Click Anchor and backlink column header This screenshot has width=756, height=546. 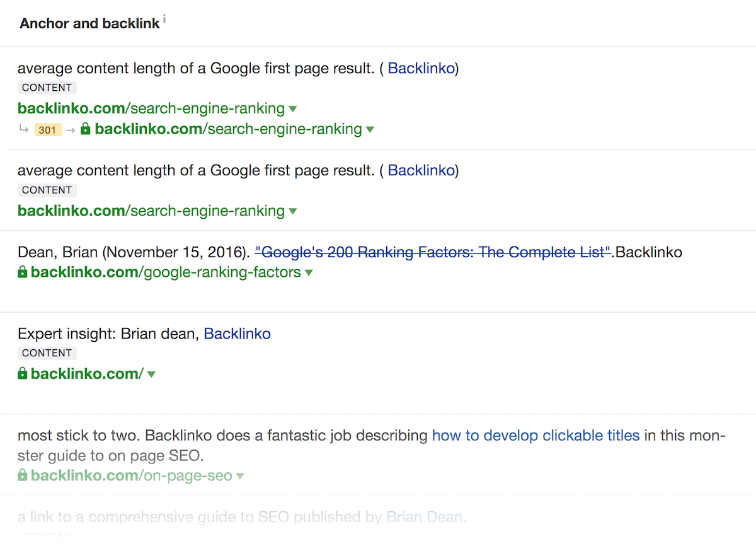[89, 23]
